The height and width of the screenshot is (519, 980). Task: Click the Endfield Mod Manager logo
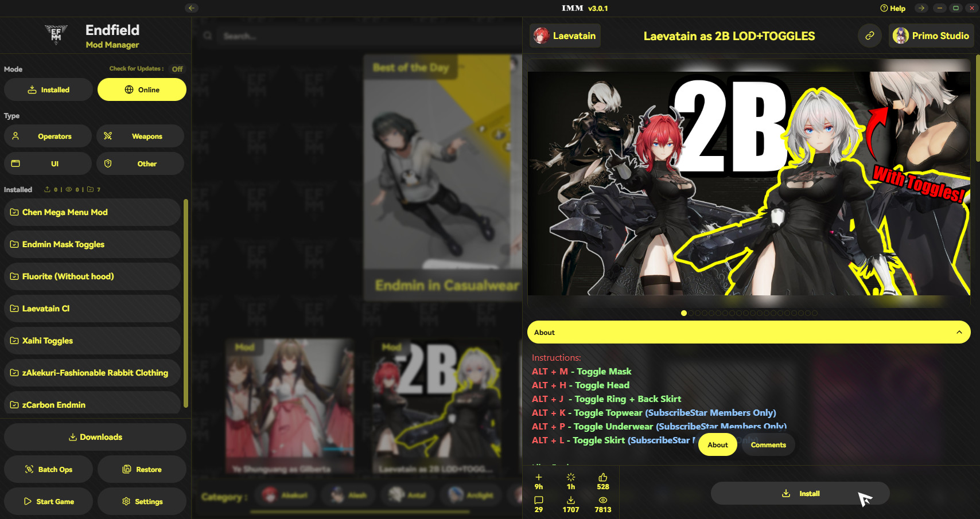[x=56, y=35]
